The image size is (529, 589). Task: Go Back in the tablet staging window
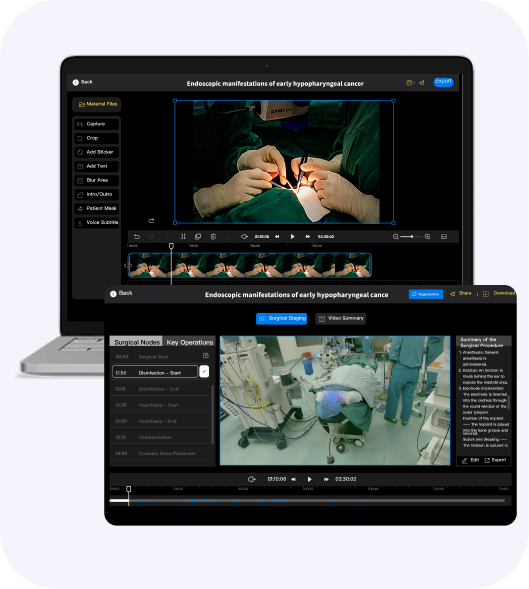pyautogui.click(x=121, y=293)
